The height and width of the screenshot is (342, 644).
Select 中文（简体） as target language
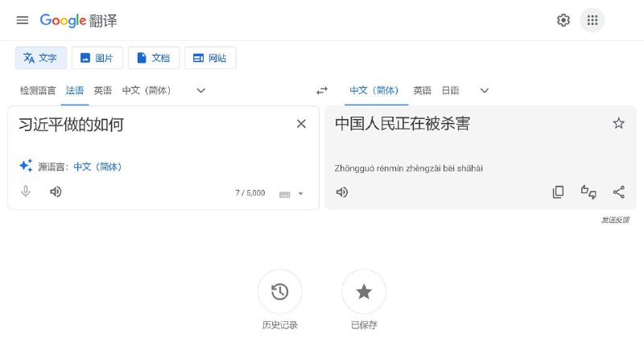pos(374,90)
